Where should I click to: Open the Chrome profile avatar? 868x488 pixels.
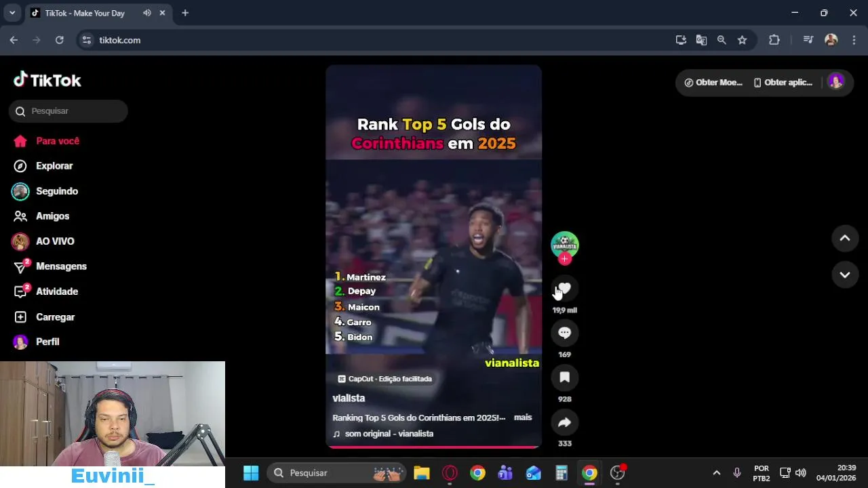pyautogui.click(x=831, y=40)
